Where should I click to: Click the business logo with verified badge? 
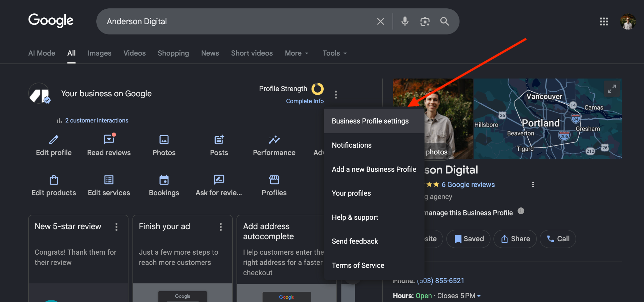tap(39, 94)
